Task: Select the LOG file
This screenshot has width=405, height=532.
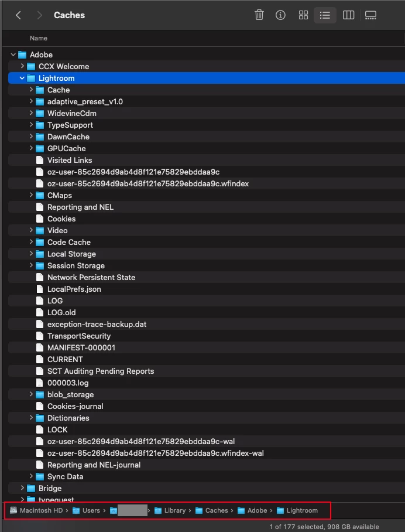Action: point(207,301)
